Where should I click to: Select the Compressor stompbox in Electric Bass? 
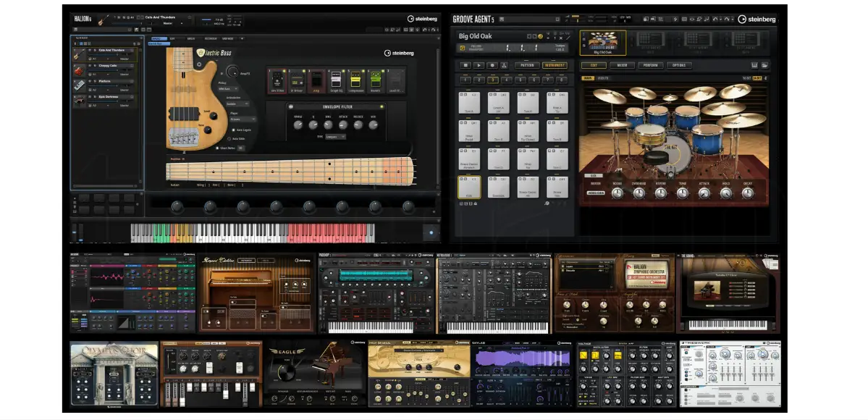pyautogui.click(x=355, y=80)
